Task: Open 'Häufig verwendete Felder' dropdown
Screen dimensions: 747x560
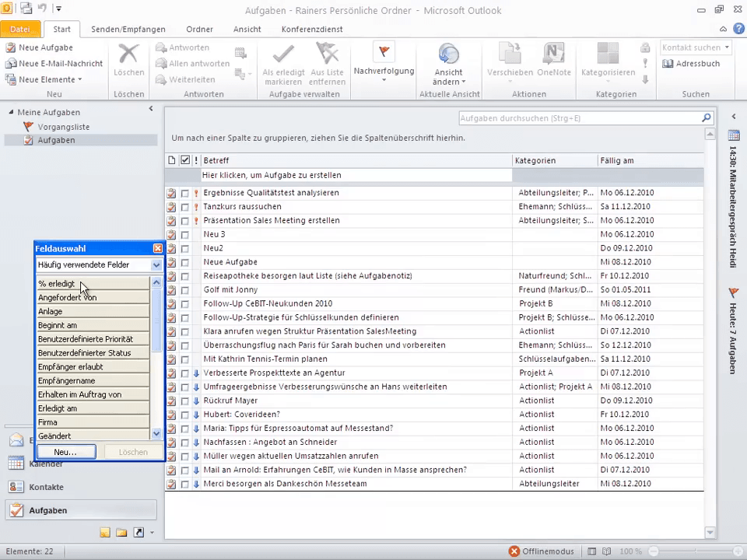Action: (x=156, y=265)
